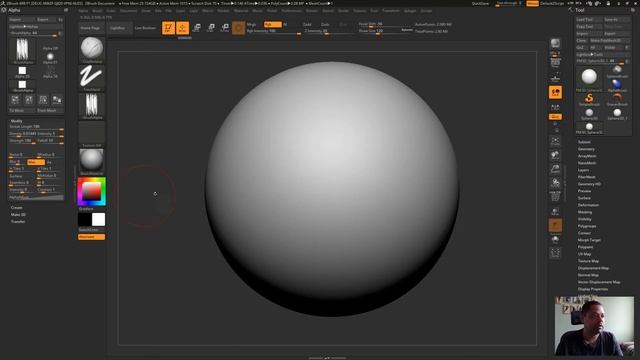Click Make PolyMesh3D button
The image size is (640, 360).
click(609, 40)
